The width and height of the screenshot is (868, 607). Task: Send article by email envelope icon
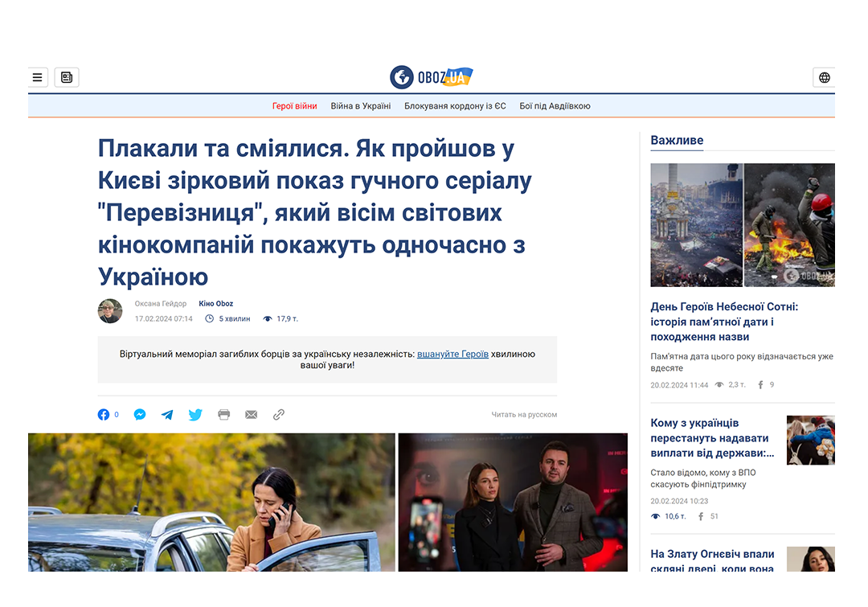[x=251, y=415]
